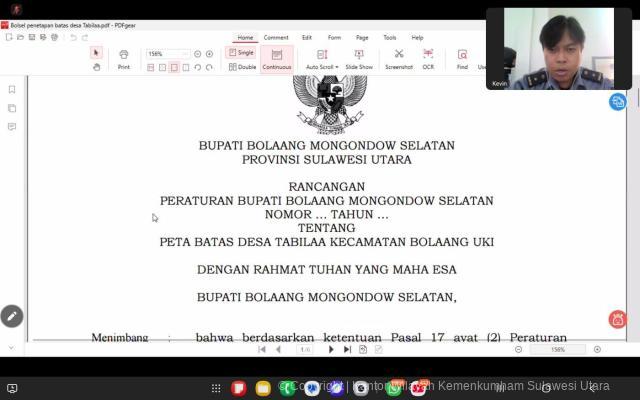Click the Print button
The height and width of the screenshot is (400, 640).
tap(124, 60)
